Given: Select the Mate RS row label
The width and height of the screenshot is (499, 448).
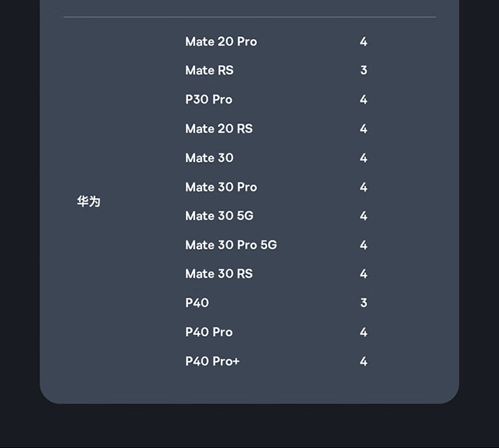Looking at the screenshot, I should point(209,70).
